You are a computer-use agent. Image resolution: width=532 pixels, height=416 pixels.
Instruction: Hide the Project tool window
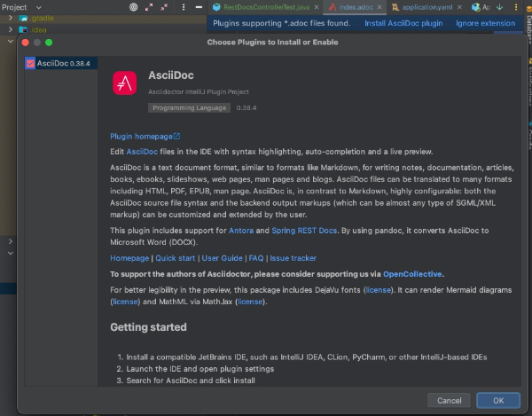point(199,7)
